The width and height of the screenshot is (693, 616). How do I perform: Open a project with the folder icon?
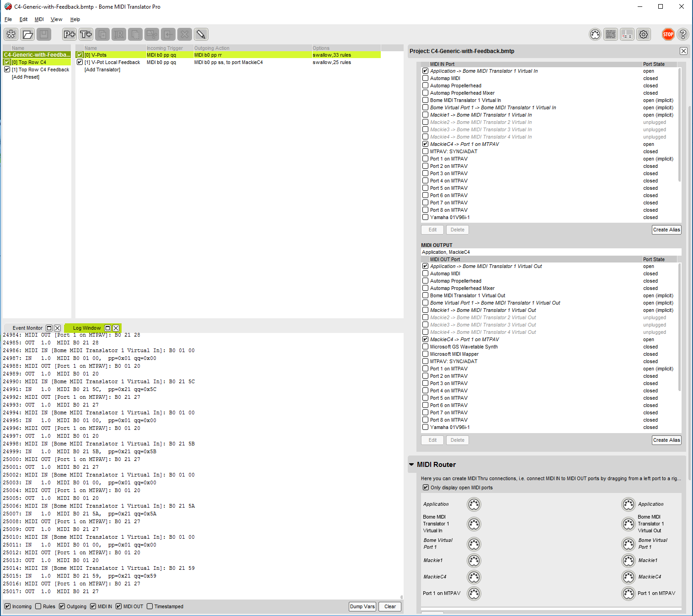[x=27, y=34]
